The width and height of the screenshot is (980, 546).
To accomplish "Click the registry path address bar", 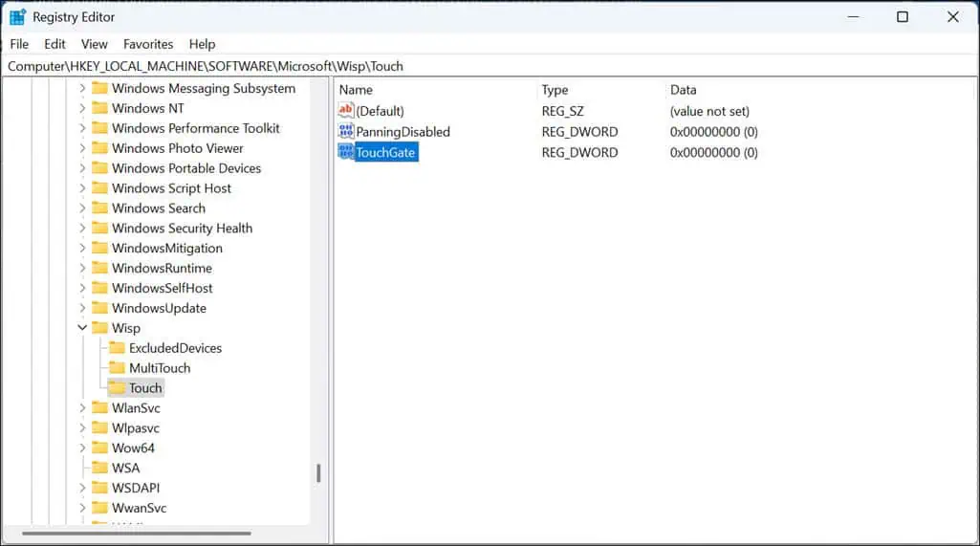I will coord(490,66).
